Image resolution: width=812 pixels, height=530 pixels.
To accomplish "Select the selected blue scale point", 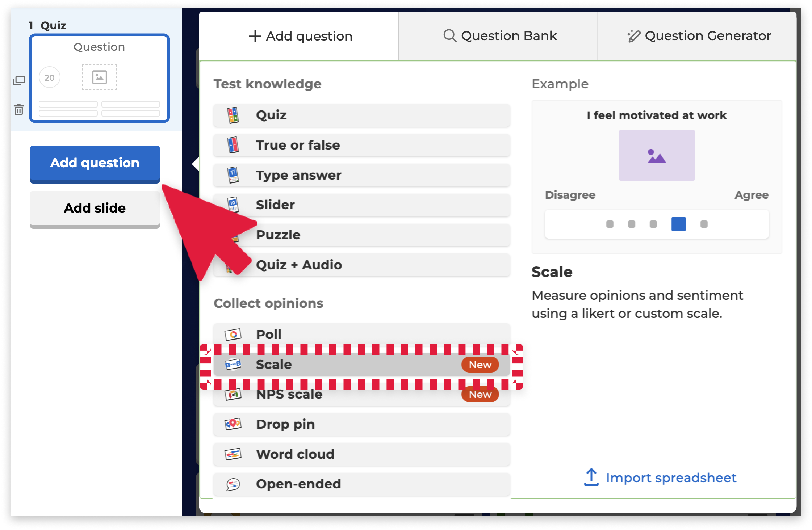I will (x=678, y=224).
